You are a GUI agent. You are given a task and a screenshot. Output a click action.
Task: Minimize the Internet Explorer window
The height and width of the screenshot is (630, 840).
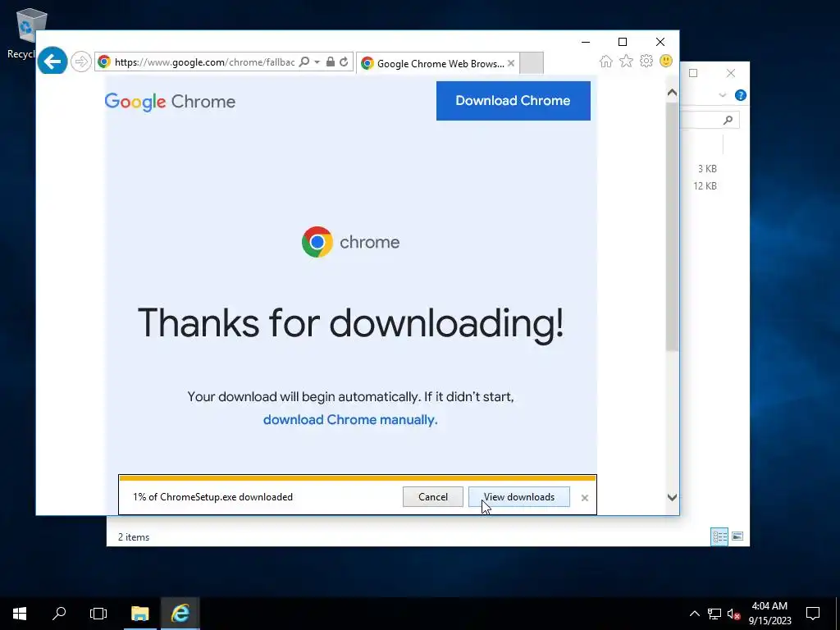(x=586, y=42)
